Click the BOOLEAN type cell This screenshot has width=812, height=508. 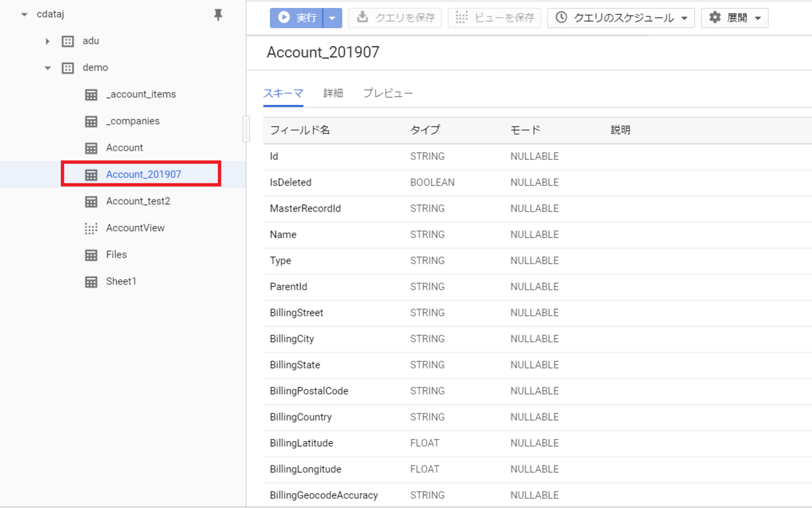point(432,183)
